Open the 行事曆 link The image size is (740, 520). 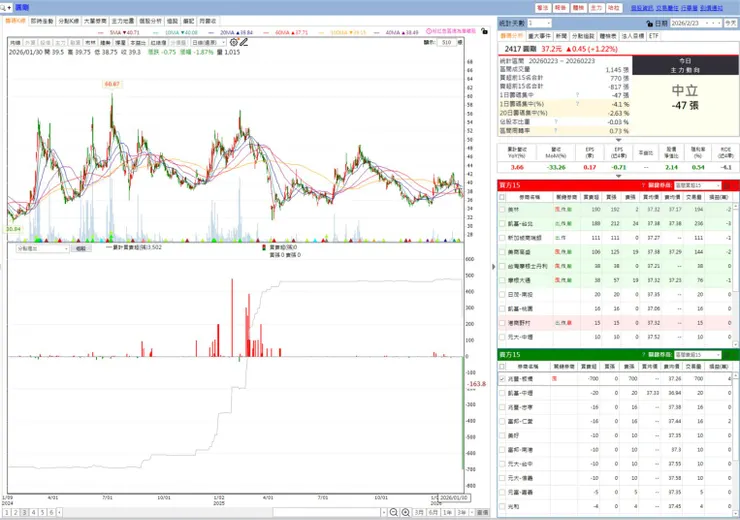coord(689,8)
